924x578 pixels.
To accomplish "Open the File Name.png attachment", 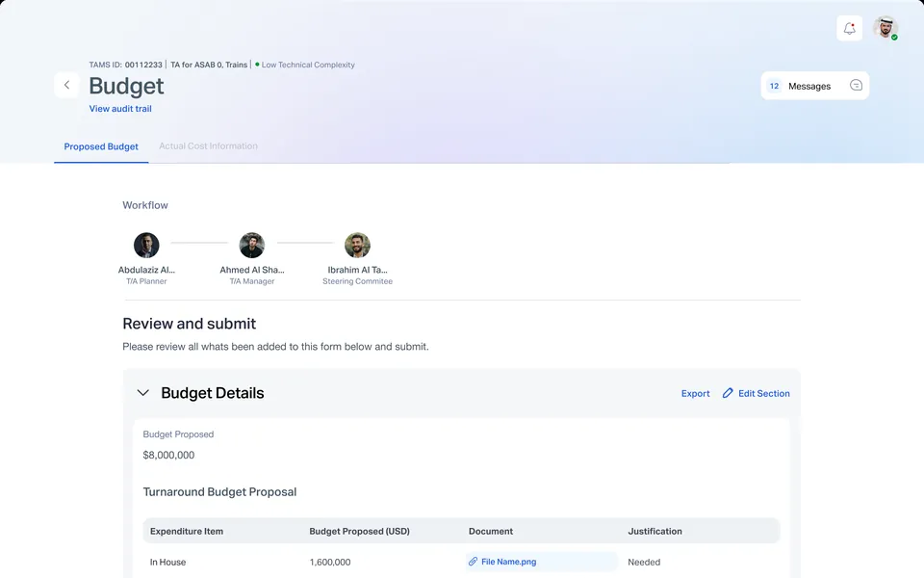I will (x=541, y=562).
